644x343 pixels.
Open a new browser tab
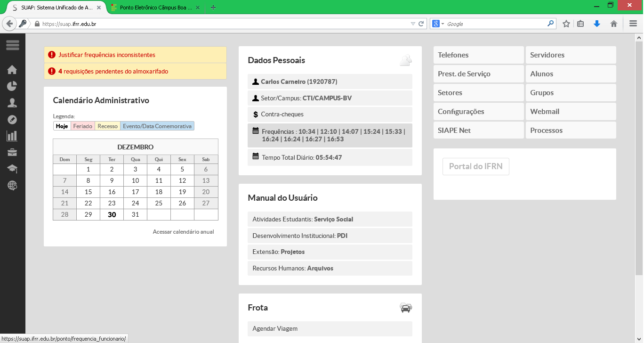213,8
